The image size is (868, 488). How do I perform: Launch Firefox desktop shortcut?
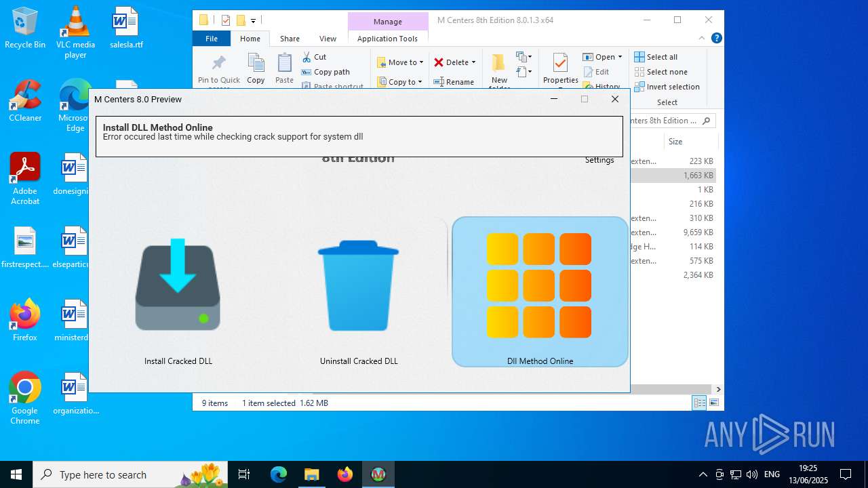coord(25,321)
